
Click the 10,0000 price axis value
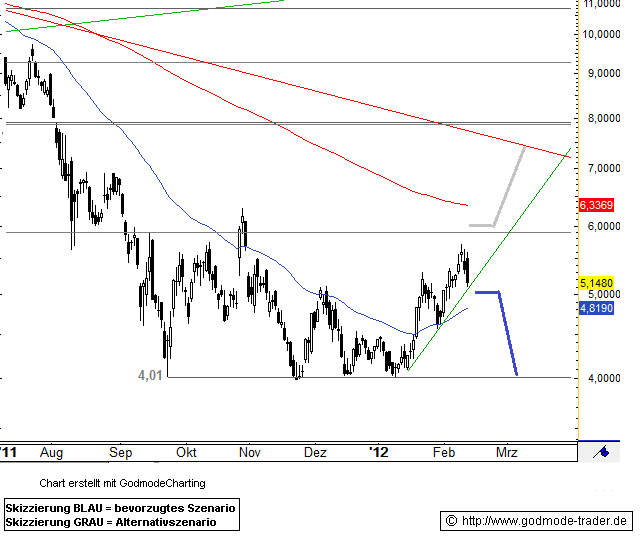pyautogui.click(x=601, y=34)
